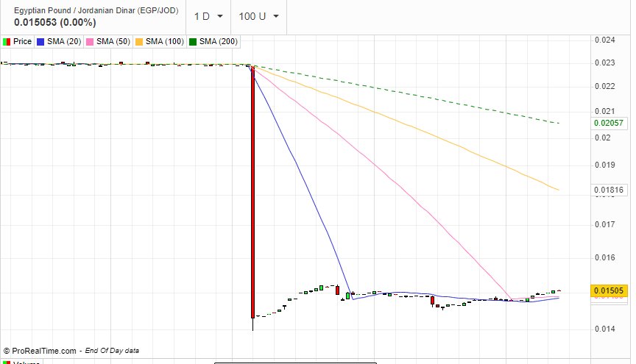Click the 0.015053 (0.00%) quote value
The image size is (636, 364).
(x=54, y=22)
